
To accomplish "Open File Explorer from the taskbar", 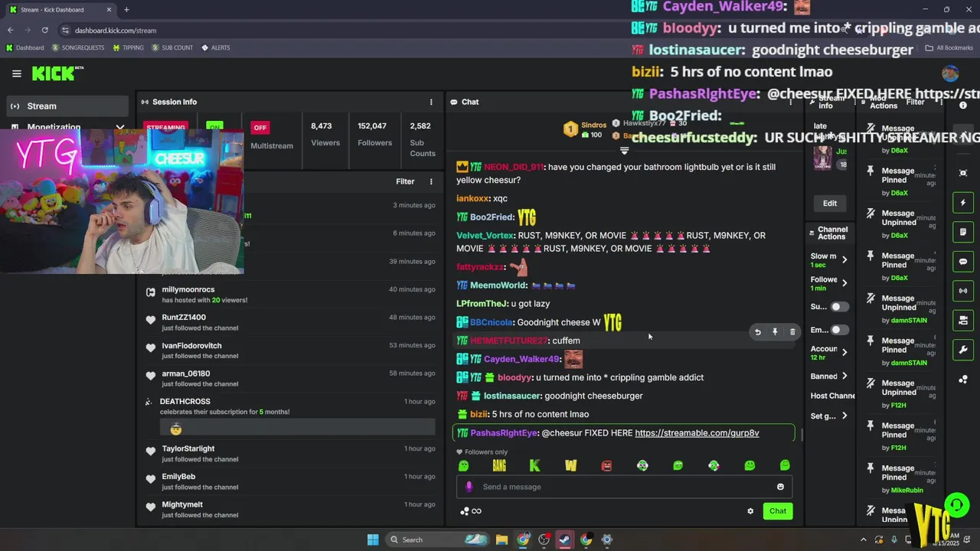I will 501,540.
